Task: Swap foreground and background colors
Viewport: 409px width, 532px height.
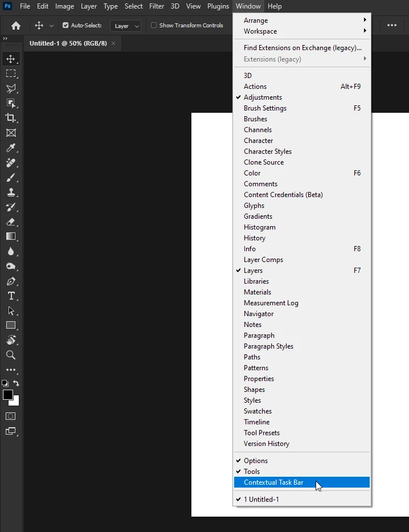Action: point(16,383)
